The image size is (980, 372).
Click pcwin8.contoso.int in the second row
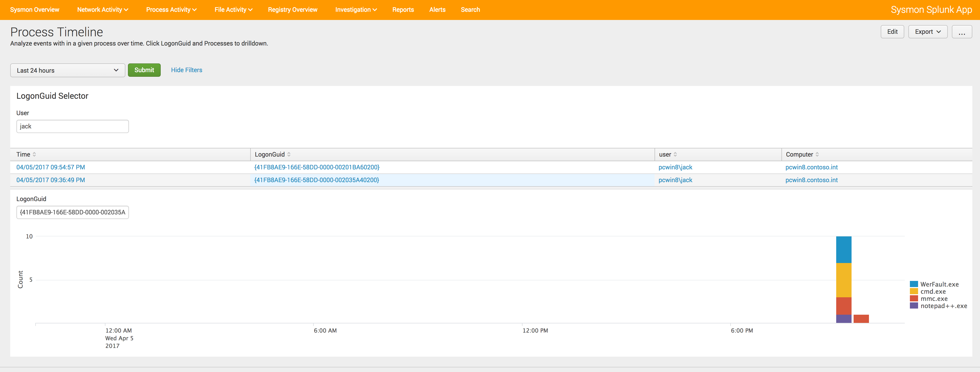tap(811, 180)
